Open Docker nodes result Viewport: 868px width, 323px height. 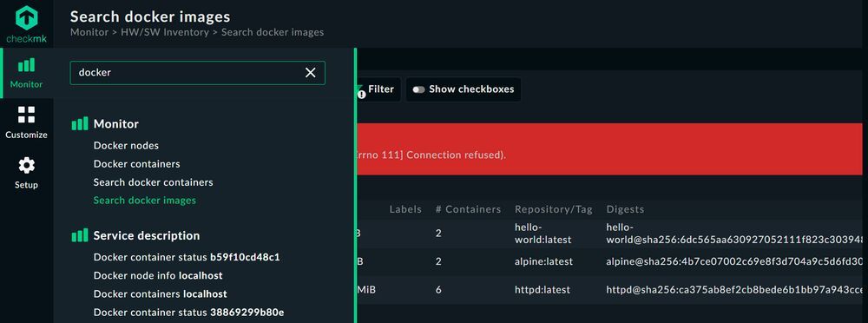click(x=126, y=146)
